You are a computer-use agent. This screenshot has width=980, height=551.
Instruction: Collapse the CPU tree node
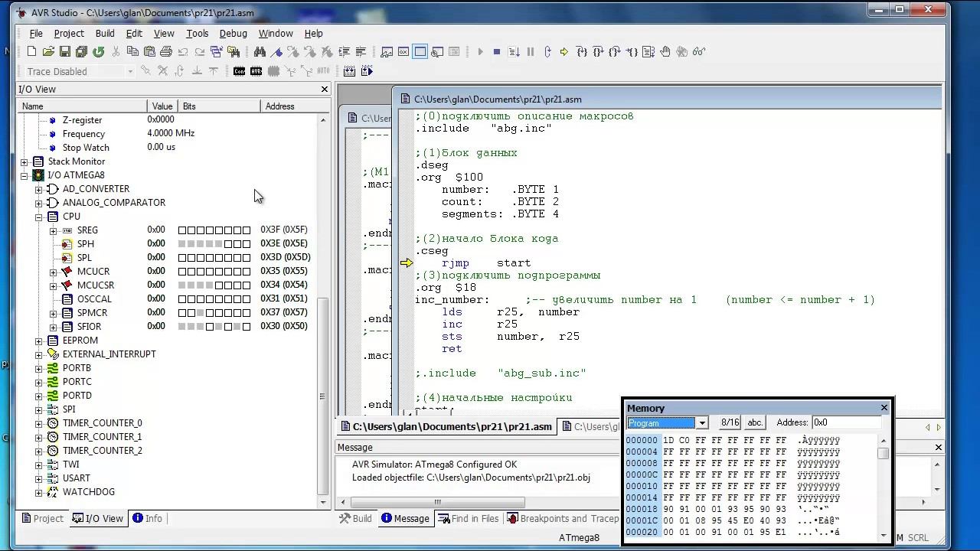[39, 217]
